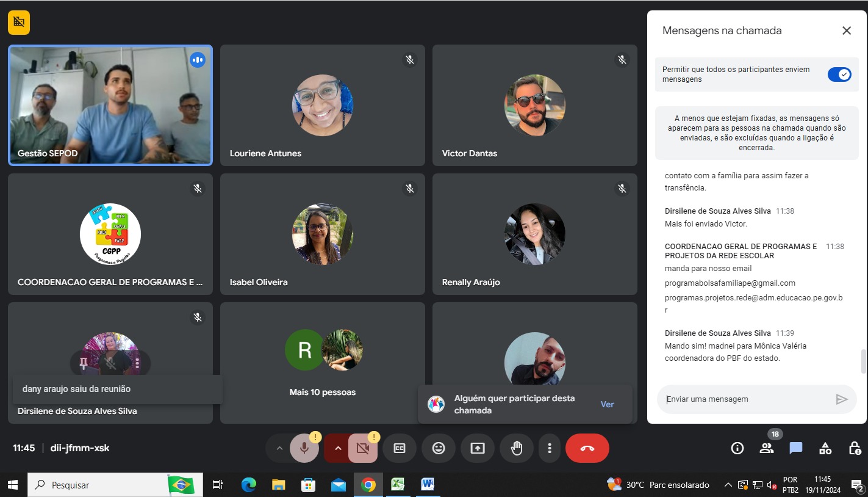Click the Enviar uma mensagem field
Viewport: 868px width, 497px height.
pyautogui.click(x=747, y=399)
